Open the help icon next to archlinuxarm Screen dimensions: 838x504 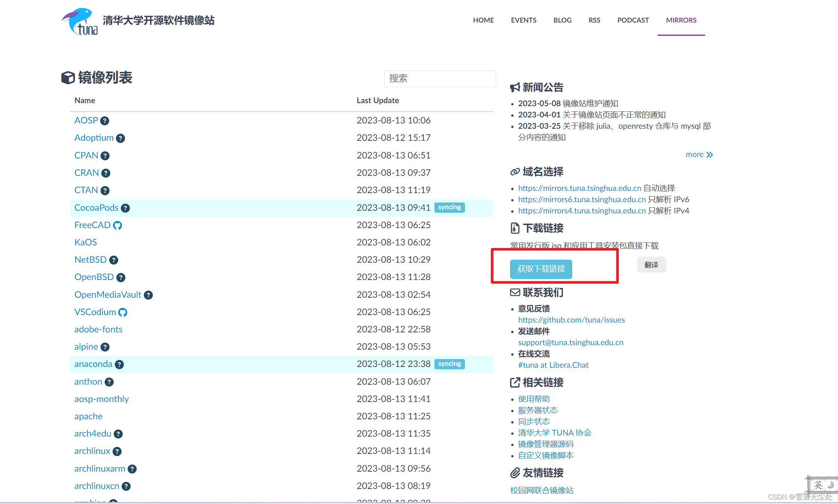(x=132, y=469)
